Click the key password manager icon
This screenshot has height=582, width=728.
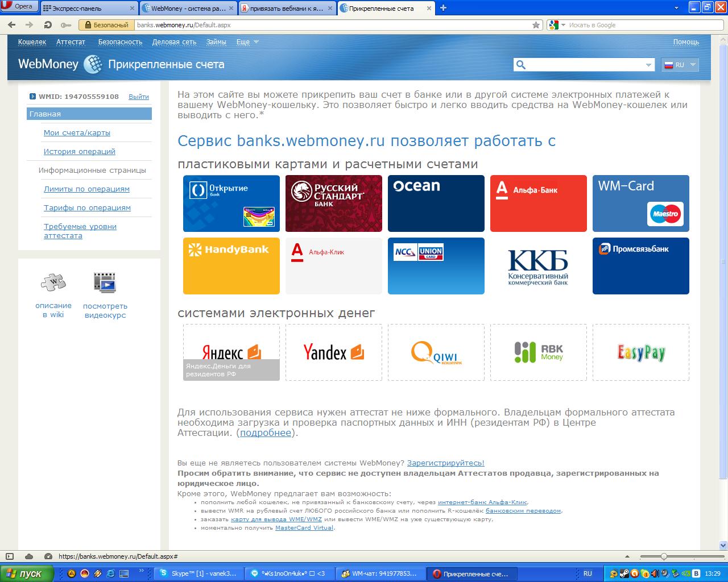pos(66,25)
